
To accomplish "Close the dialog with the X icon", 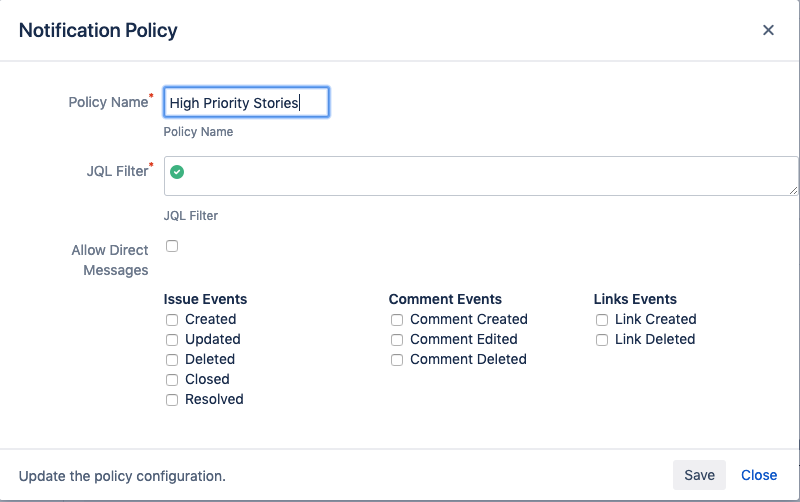I will (x=768, y=30).
